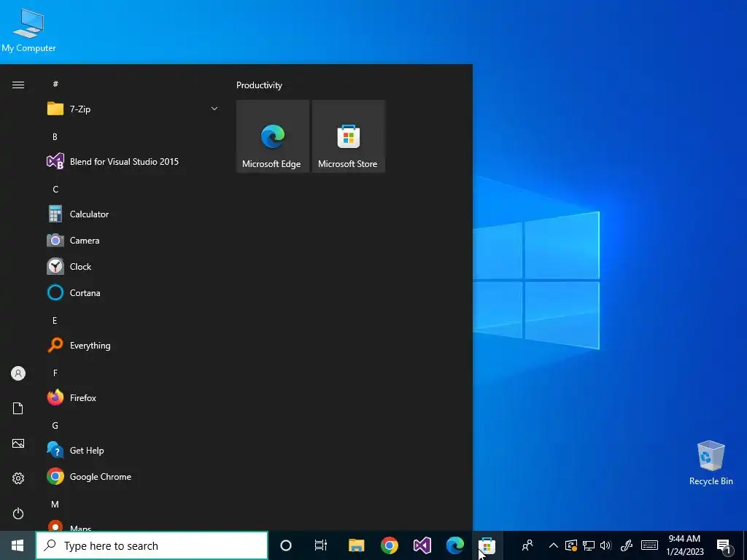Open the clock showing 9:44 AM
This screenshot has height=560, width=747.
pos(684,545)
